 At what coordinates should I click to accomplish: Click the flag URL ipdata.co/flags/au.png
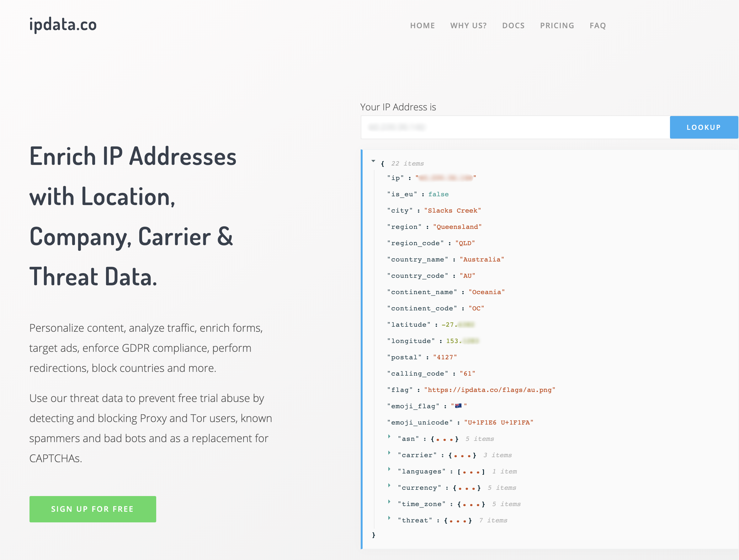489,390
